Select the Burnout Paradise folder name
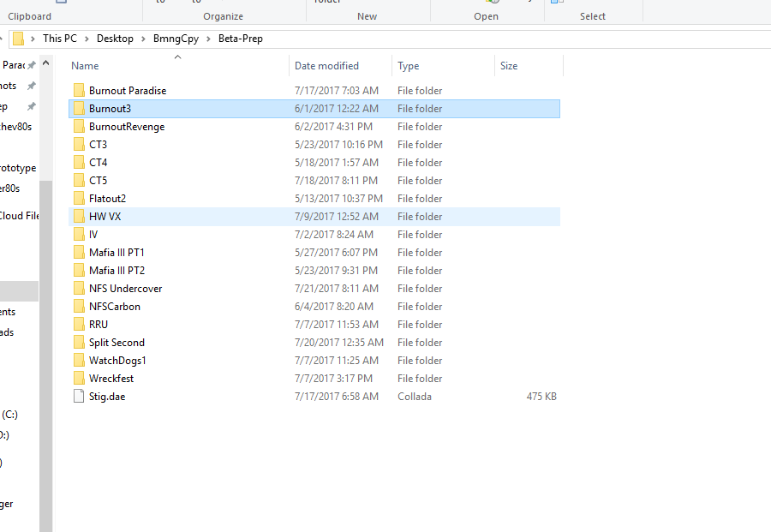 pos(128,91)
